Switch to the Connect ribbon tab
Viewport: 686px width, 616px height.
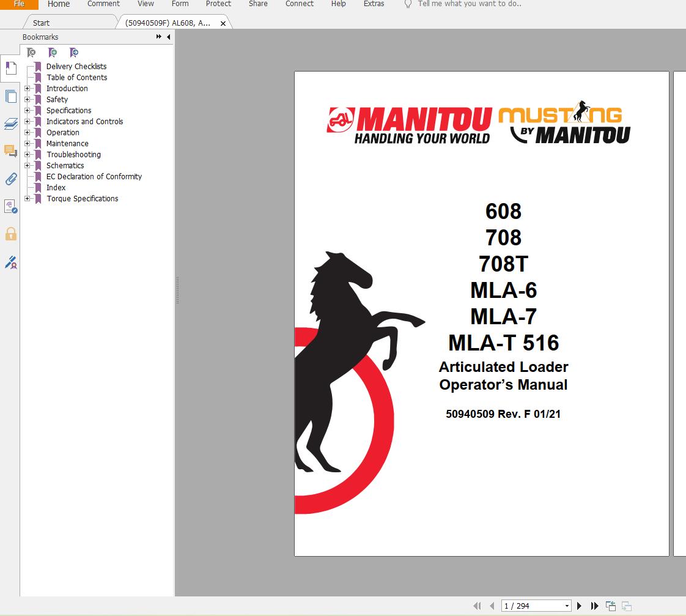(x=299, y=4)
